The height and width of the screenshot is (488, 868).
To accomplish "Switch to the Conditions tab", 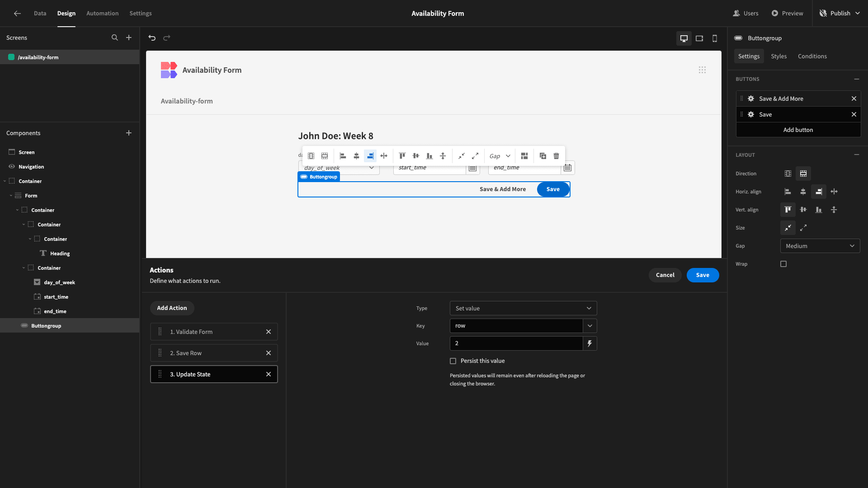I will pyautogui.click(x=812, y=56).
